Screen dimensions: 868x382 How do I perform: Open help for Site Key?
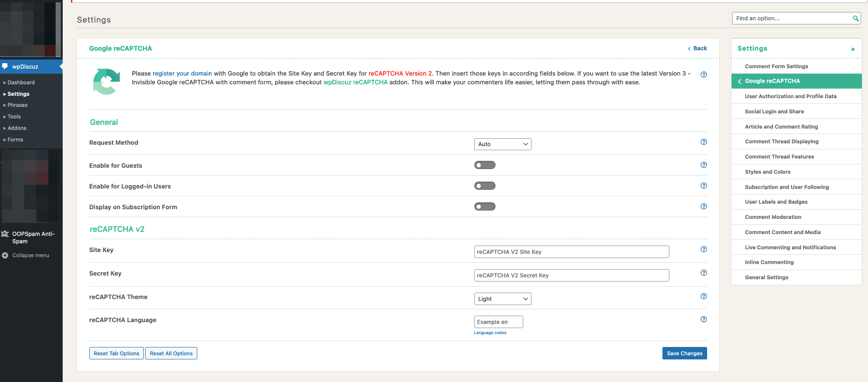(x=703, y=249)
